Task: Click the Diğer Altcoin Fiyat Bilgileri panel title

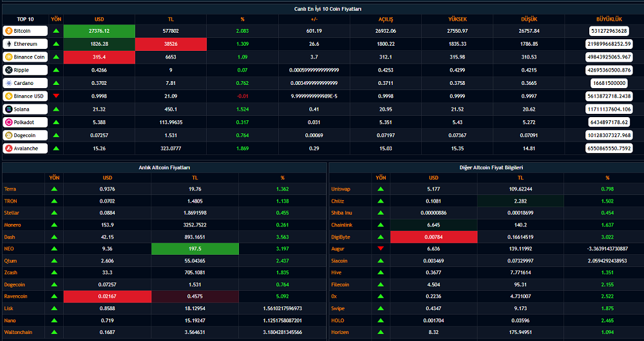Action: 491,167
